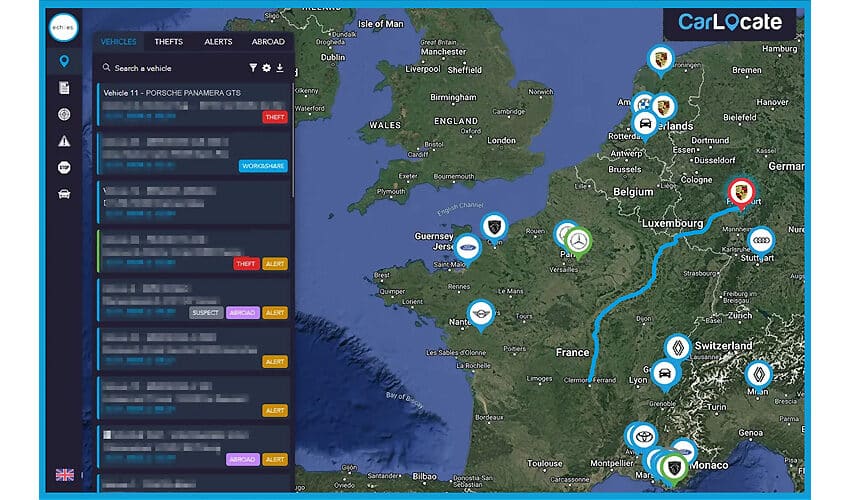Viewport: 850px width, 500px height.
Task: Select the green Mercedes marker near Paris
Action: tap(579, 240)
